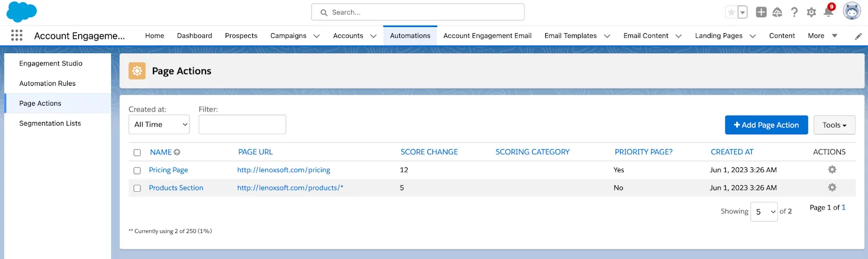This screenshot has width=868, height=259.
Task: Sort by the PRIORITY PAGE? column header
Action: pyautogui.click(x=643, y=152)
